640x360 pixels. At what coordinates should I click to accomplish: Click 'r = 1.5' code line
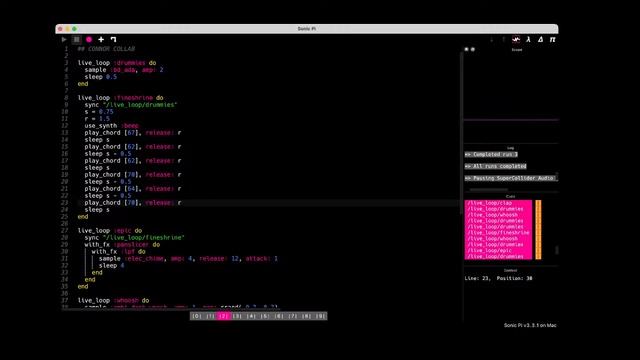97,119
